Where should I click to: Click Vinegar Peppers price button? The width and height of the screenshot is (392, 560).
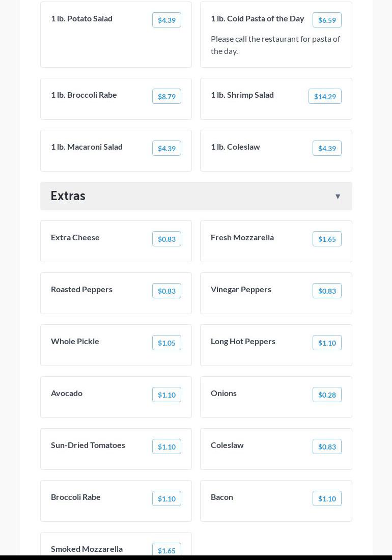tap(327, 291)
